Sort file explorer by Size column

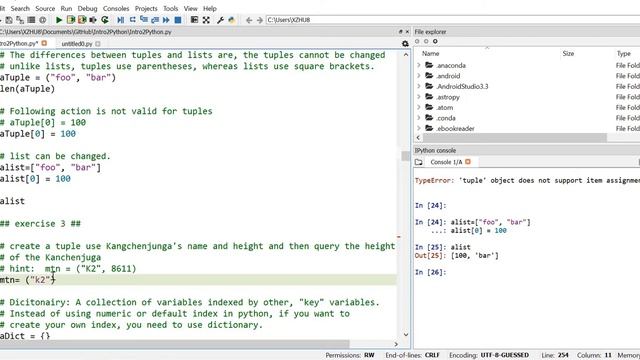pos(568,53)
